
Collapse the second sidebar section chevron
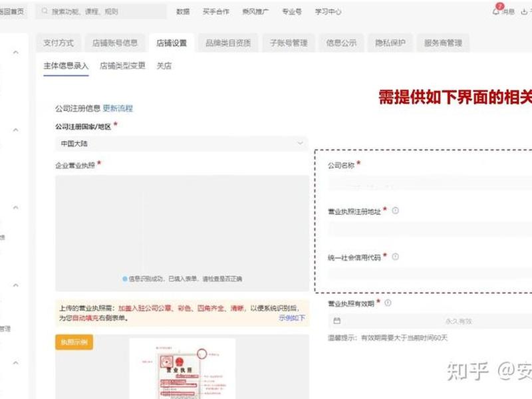tap(15, 130)
